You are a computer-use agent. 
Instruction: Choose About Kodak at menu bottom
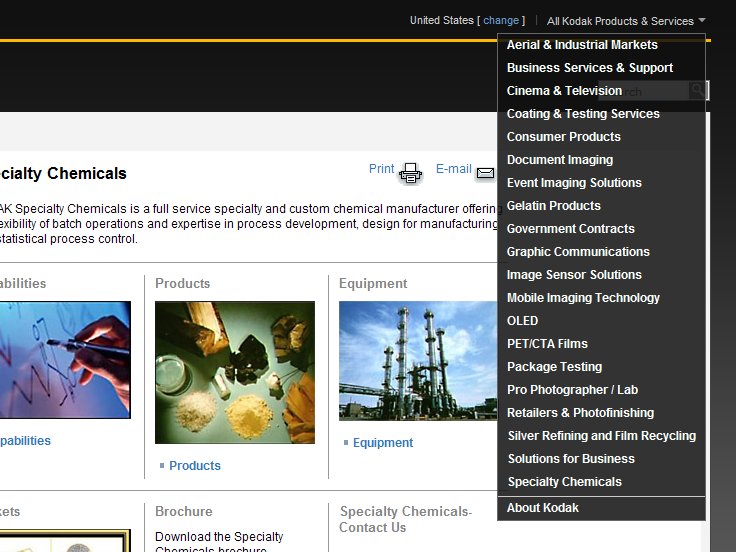(x=542, y=508)
